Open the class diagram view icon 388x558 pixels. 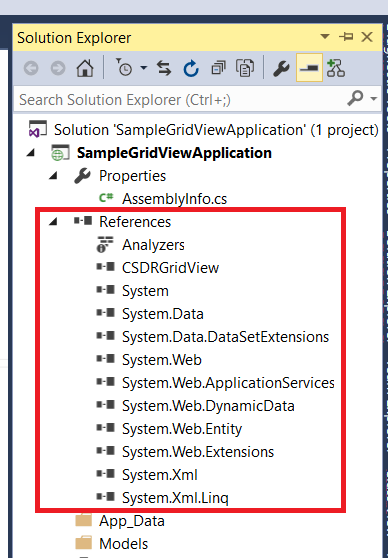click(x=336, y=68)
